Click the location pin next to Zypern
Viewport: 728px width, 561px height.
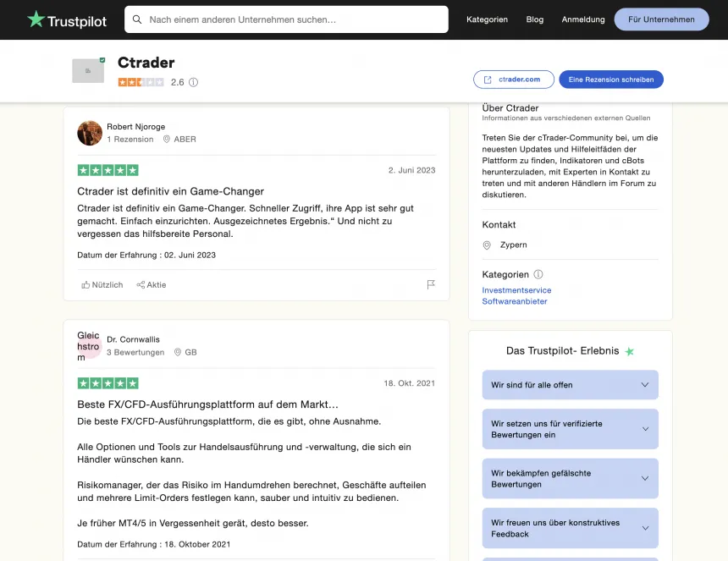coord(487,245)
